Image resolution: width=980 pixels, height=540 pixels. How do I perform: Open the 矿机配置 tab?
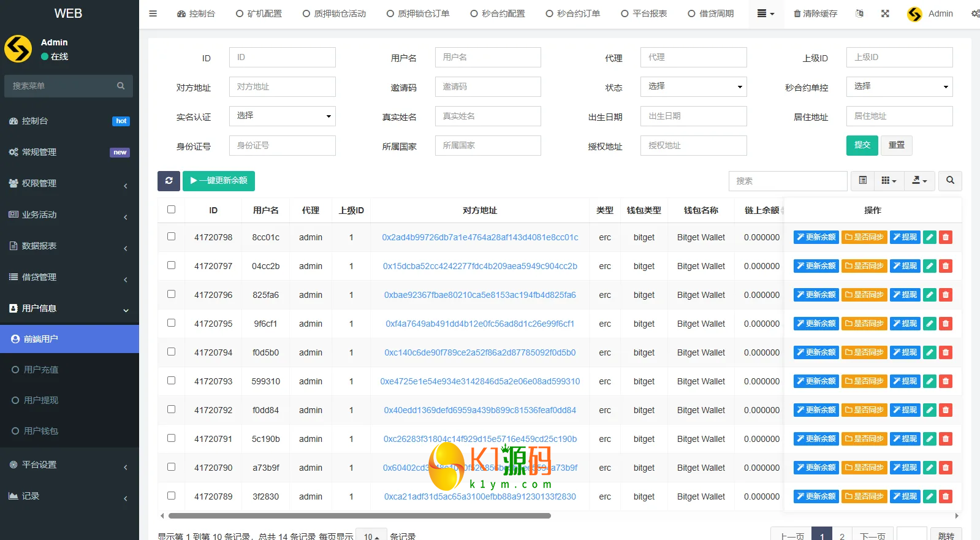pos(259,13)
